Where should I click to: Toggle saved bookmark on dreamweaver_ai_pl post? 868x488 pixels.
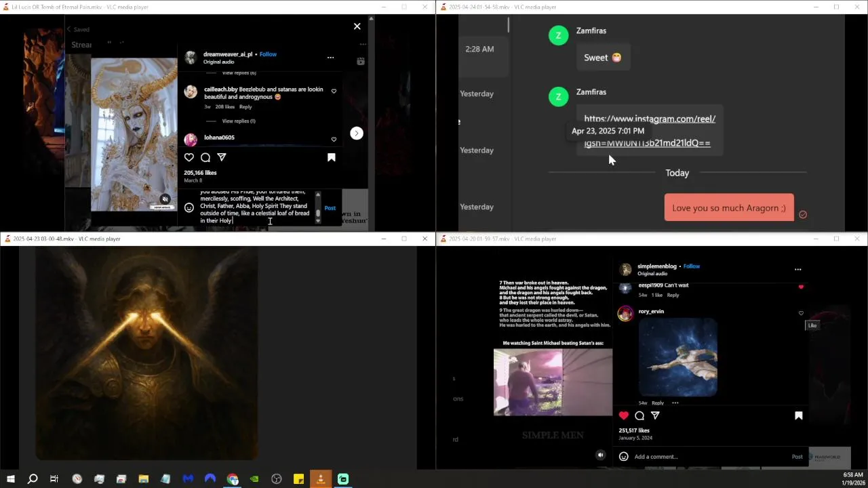click(332, 157)
